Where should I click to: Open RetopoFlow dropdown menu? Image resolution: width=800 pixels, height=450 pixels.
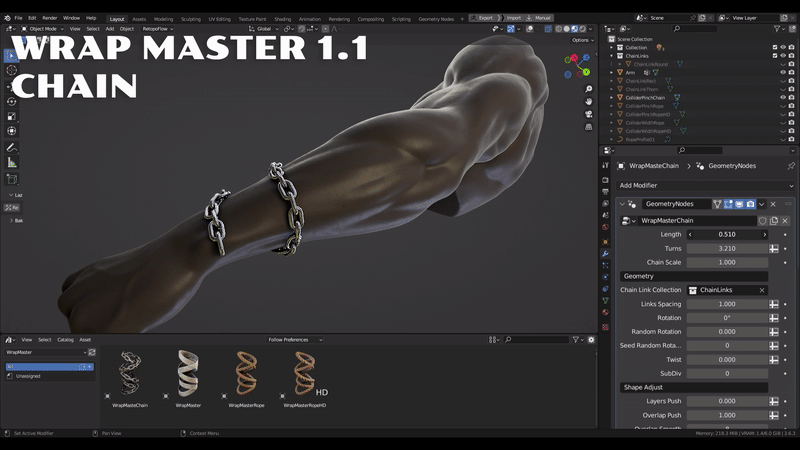[x=158, y=29]
